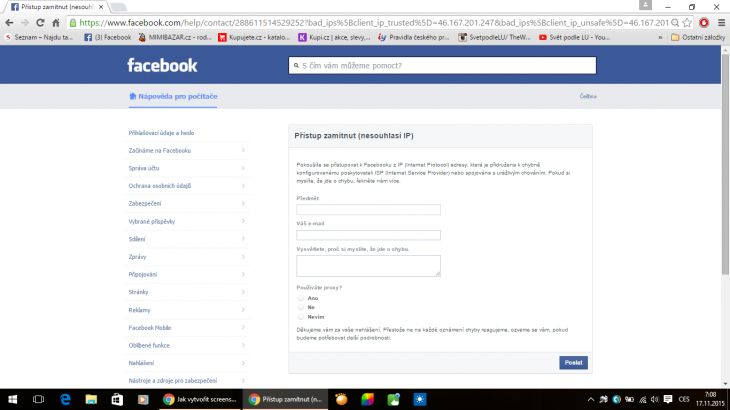Focus the help search box

(442, 66)
